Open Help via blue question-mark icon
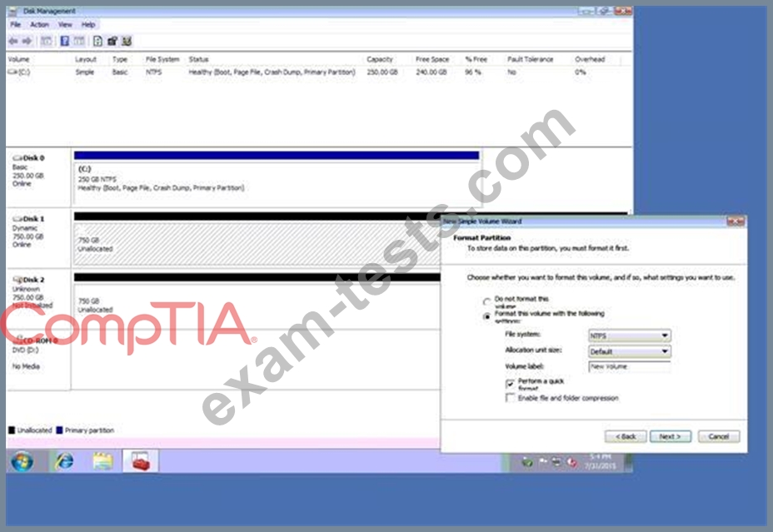Image resolution: width=773 pixels, height=532 pixels. click(65, 42)
